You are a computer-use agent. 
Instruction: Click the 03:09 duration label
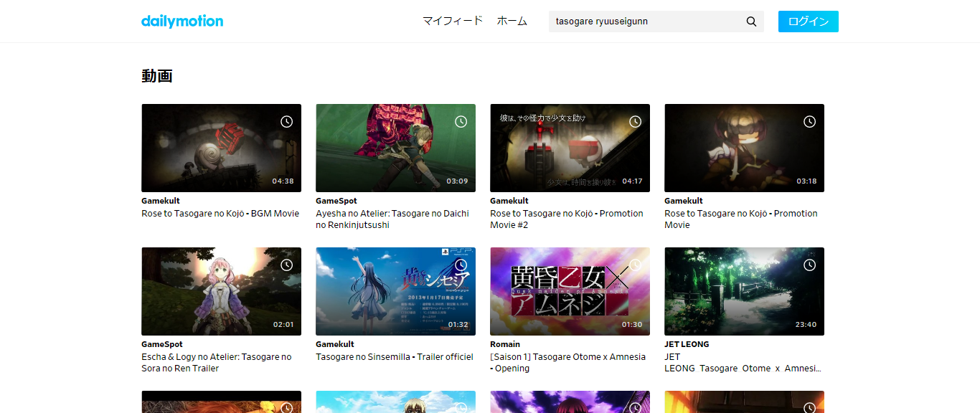click(x=457, y=181)
